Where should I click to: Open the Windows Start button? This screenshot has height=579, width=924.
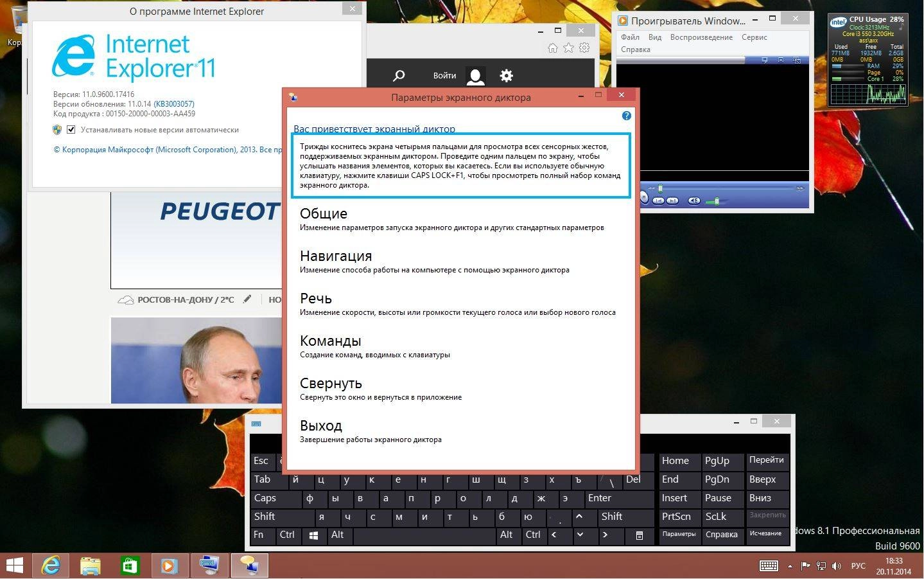point(15,566)
